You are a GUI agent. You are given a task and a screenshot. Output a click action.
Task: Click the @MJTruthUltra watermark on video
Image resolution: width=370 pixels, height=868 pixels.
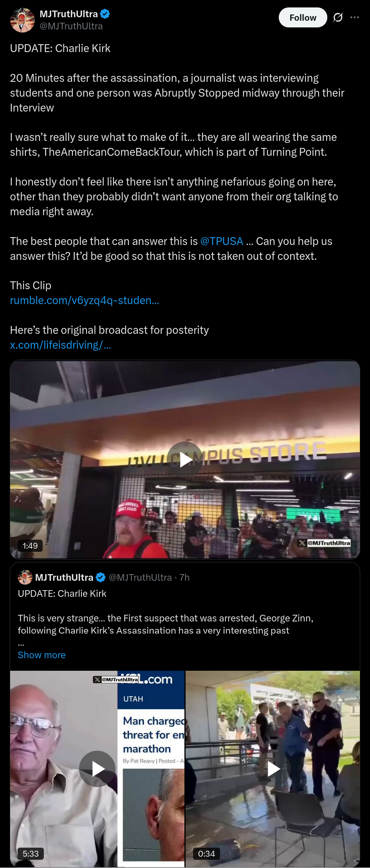(x=325, y=543)
